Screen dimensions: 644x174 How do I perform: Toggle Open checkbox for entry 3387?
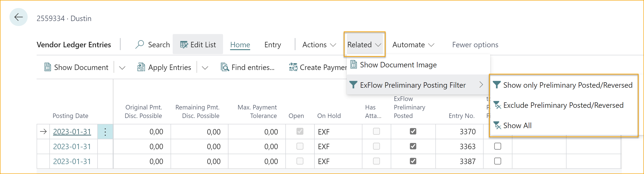click(x=300, y=161)
